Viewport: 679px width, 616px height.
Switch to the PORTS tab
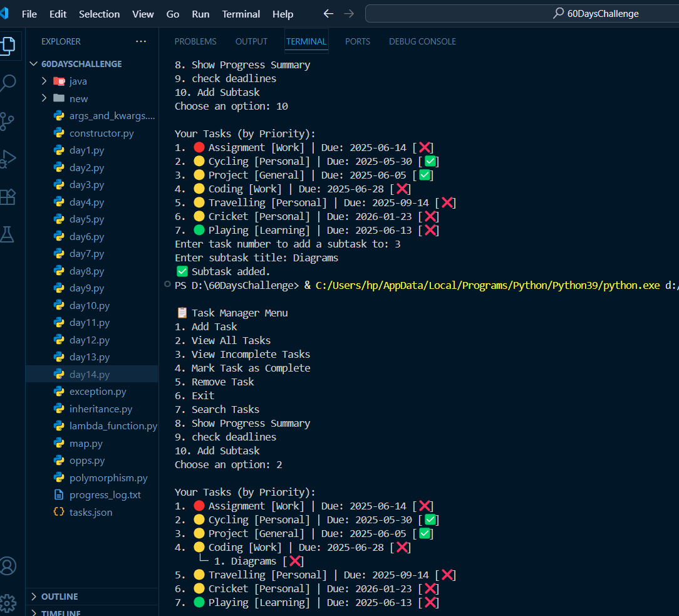(357, 41)
